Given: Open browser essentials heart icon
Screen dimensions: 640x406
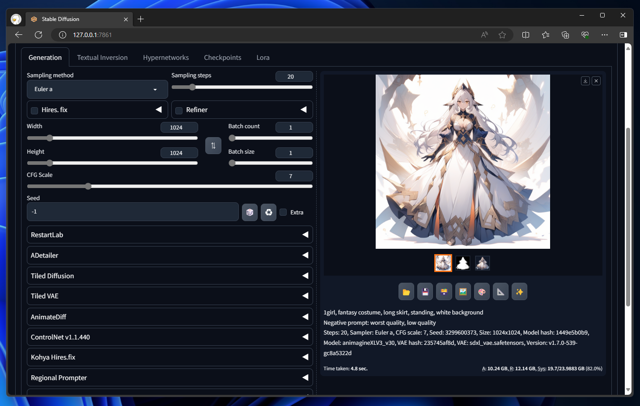Looking at the screenshot, I should click(x=585, y=35).
